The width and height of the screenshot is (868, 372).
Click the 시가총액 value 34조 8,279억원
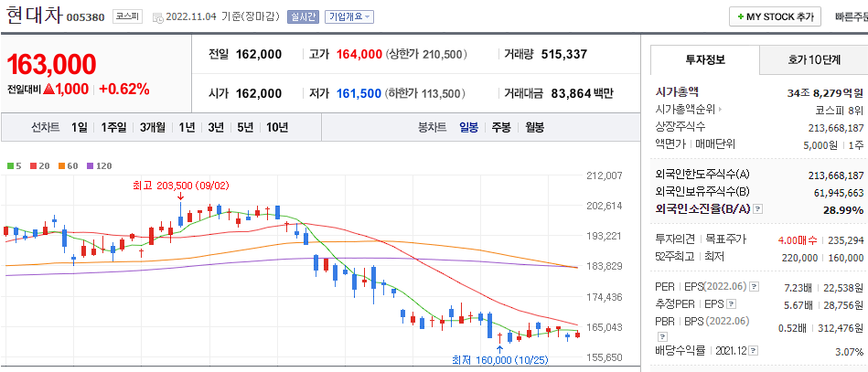(825, 93)
